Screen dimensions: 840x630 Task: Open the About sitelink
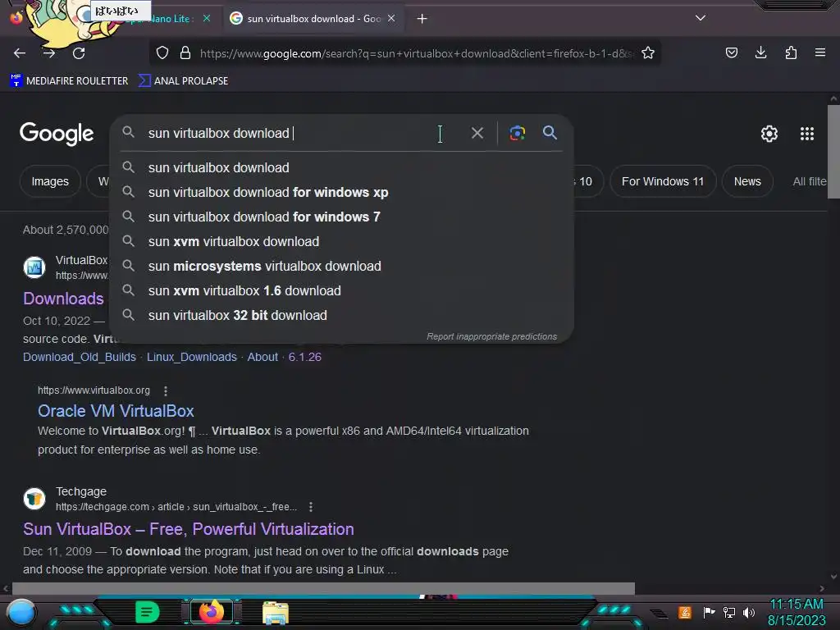262,357
